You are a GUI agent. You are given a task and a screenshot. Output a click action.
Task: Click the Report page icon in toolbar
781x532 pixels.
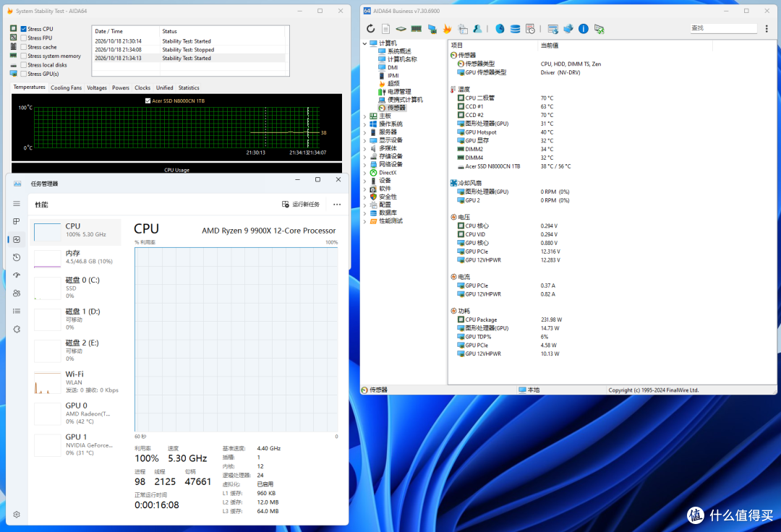coord(386,29)
